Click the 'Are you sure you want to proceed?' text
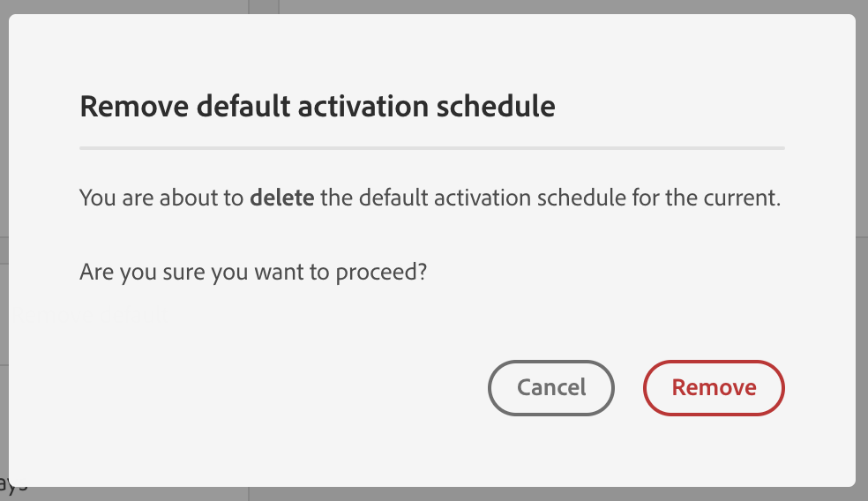The image size is (868, 501). click(253, 273)
